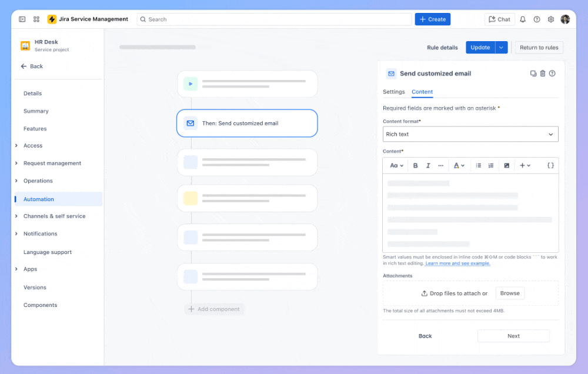Open the settings gear icon
Viewport: 588px width, 374px height.
(551, 19)
